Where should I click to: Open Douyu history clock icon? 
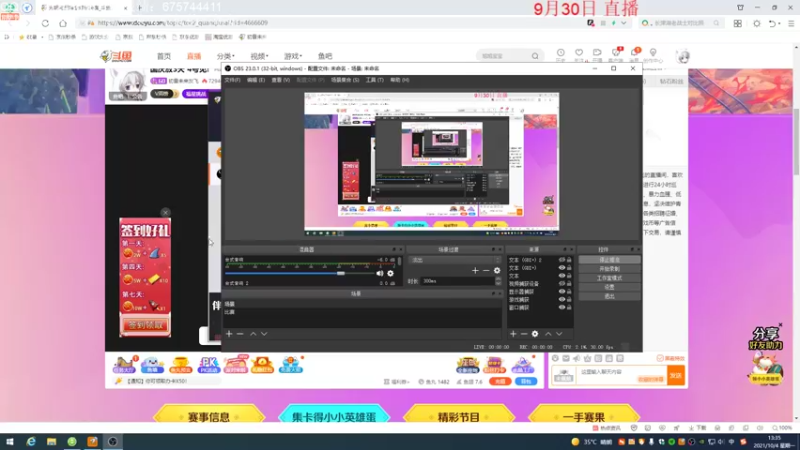[560, 53]
